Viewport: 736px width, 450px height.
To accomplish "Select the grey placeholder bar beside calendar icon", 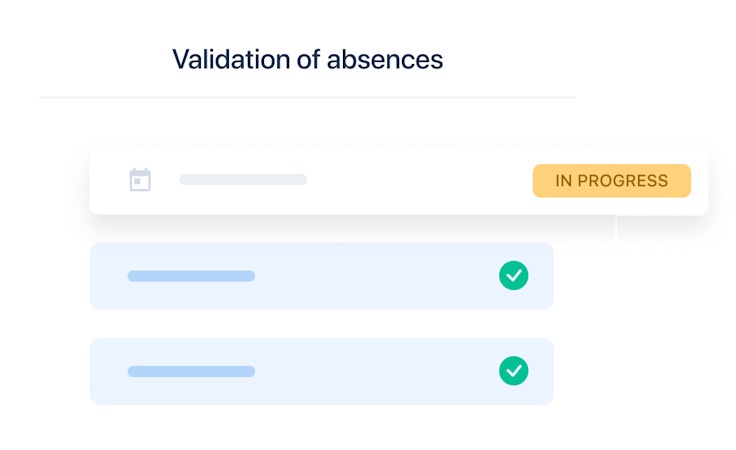I will [x=243, y=179].
